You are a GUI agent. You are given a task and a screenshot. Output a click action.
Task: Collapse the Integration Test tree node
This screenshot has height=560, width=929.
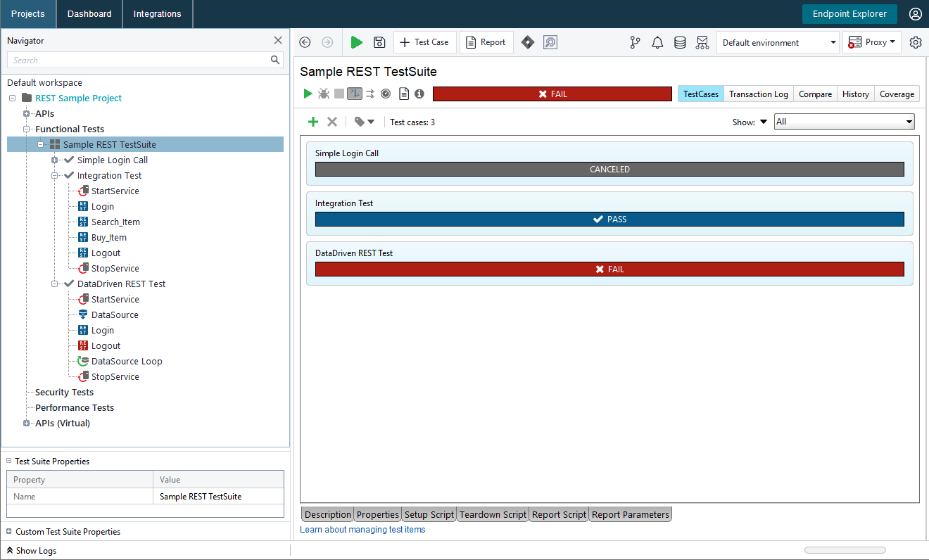54,175
